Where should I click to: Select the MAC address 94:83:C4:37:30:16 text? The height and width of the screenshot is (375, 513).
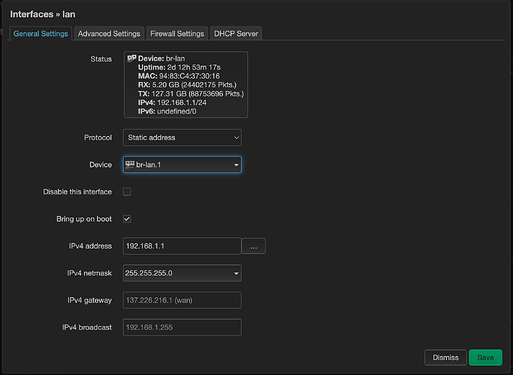(189, 76)
